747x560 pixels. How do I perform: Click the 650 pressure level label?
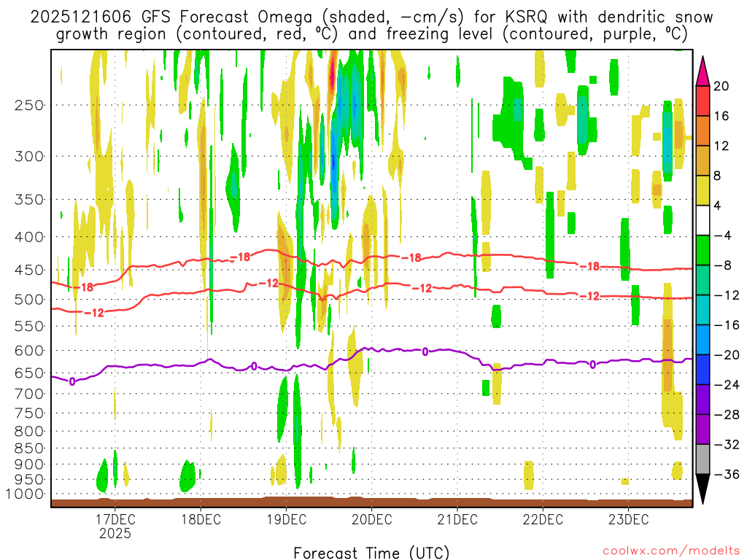tap(29, 373)
